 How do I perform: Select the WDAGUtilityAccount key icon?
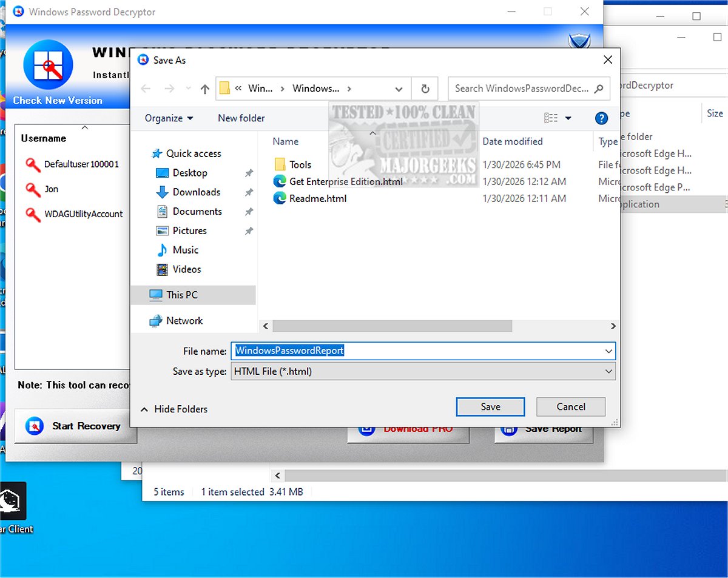(x=33, y=214)
